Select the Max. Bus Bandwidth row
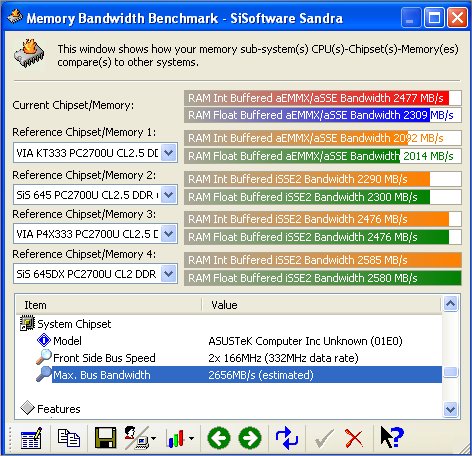Screen dimensions: 472x456 [x=247, y=375]
